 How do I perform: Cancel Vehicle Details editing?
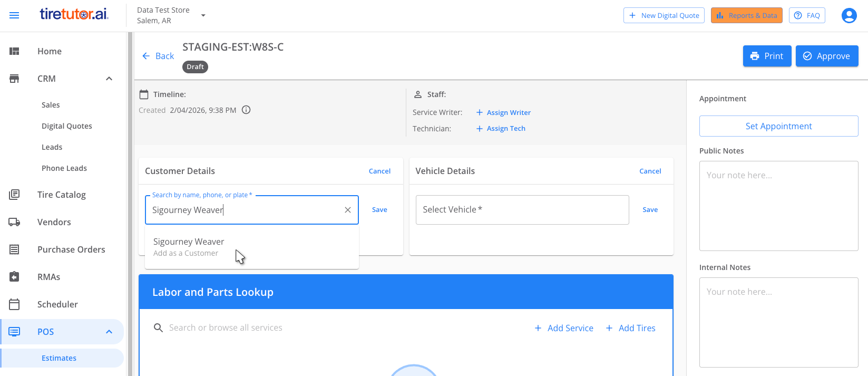[x=650, y=171]
